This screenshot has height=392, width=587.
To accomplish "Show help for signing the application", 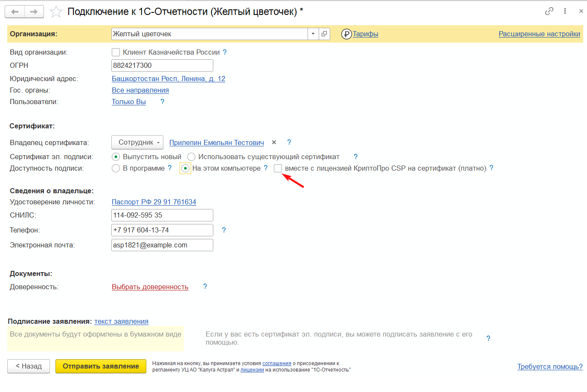I will coord(488,338).
